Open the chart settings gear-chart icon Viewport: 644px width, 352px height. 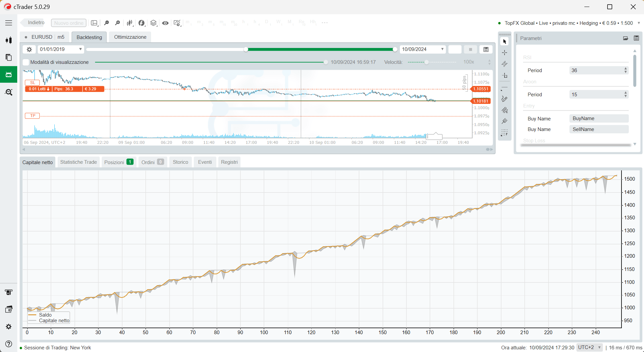click(177, 23)
